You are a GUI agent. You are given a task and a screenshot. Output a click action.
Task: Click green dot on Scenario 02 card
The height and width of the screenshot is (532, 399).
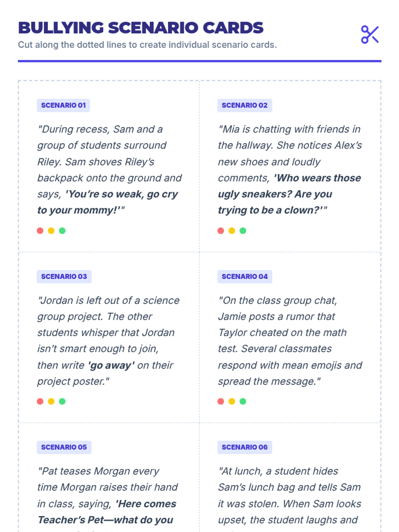point(243,231)
